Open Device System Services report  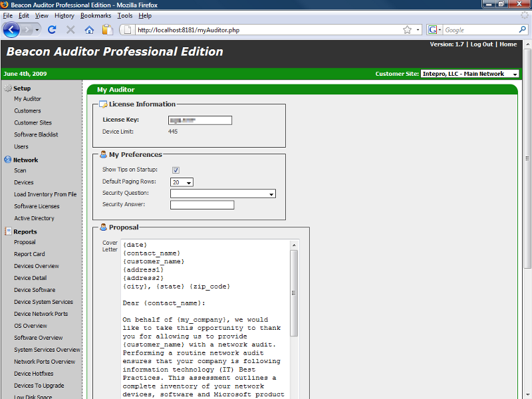[43, 302]
